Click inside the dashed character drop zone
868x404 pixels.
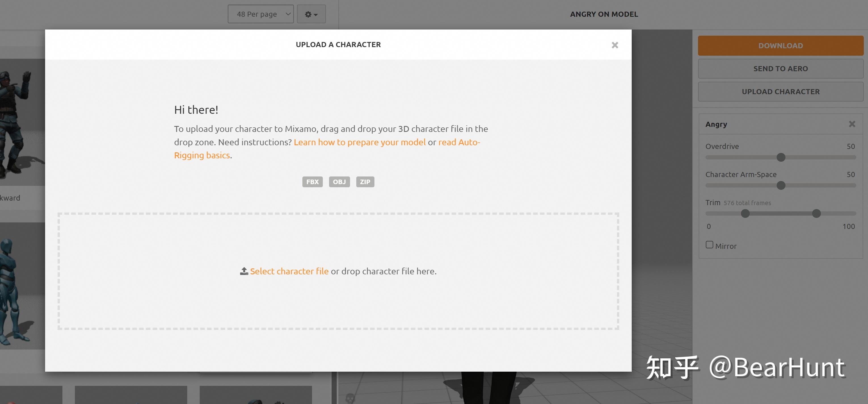click(338, 303)
